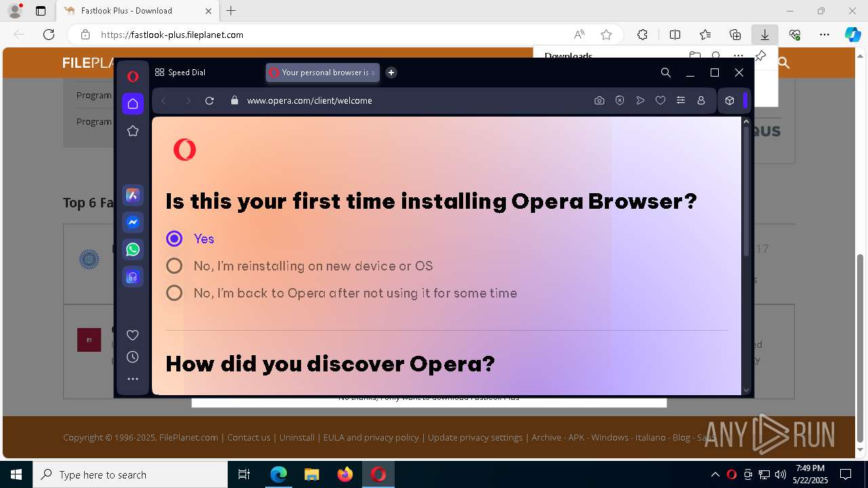868x488 pixels.
Task: Open Windows Start menu
Action: [x=16, y=474]
